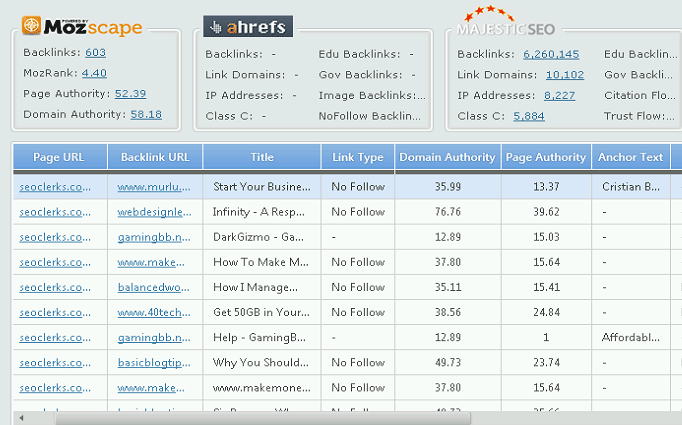
Task: Select Page Authority cell 24.84
Action: coord(546,312)
